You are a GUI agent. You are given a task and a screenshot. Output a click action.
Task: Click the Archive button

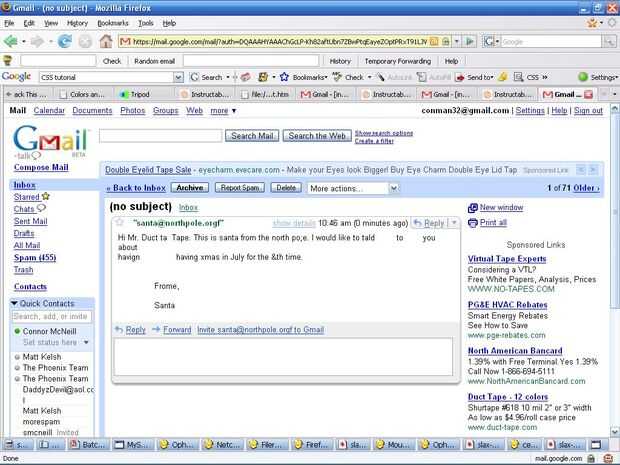[189, 188]
